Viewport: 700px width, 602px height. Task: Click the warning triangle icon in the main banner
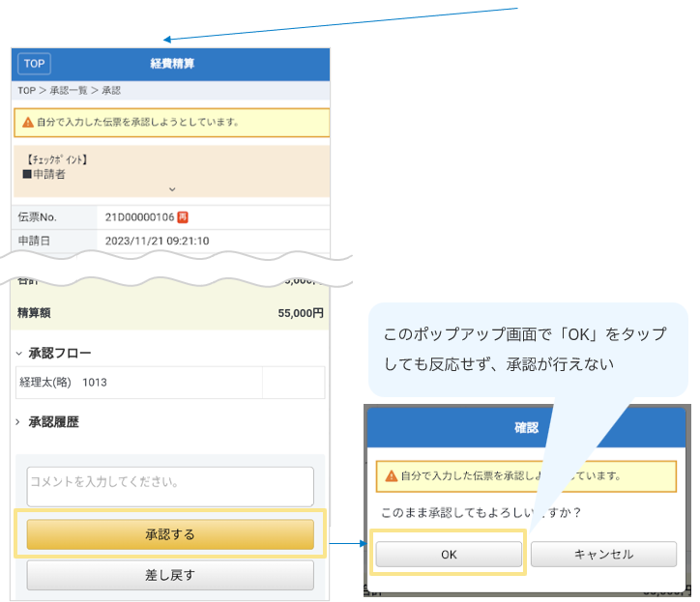[x=27, y=123]
